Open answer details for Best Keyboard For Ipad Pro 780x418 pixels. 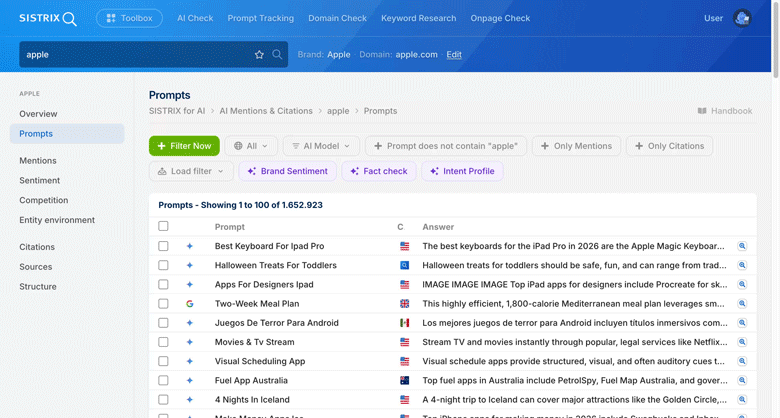coord(742,246)
